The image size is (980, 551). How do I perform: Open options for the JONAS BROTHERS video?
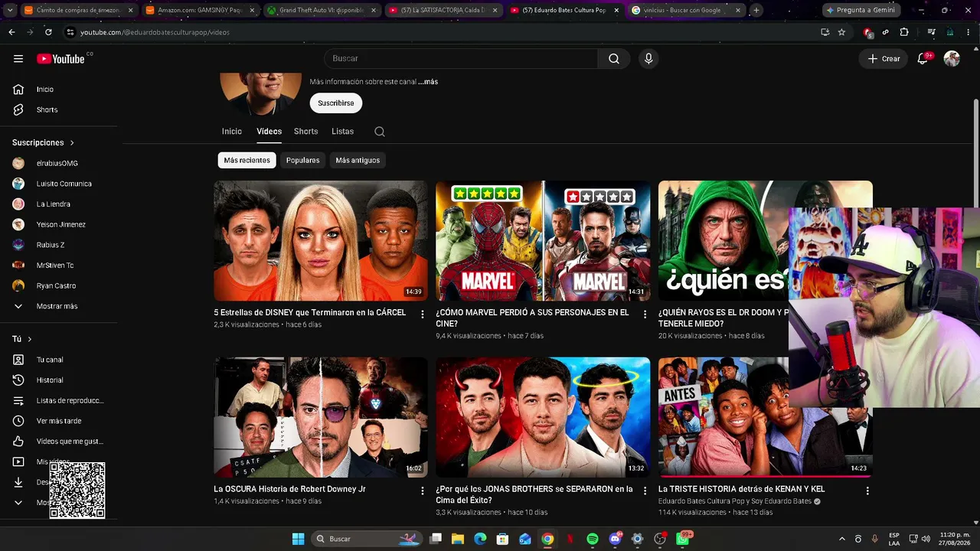[645, 491]
